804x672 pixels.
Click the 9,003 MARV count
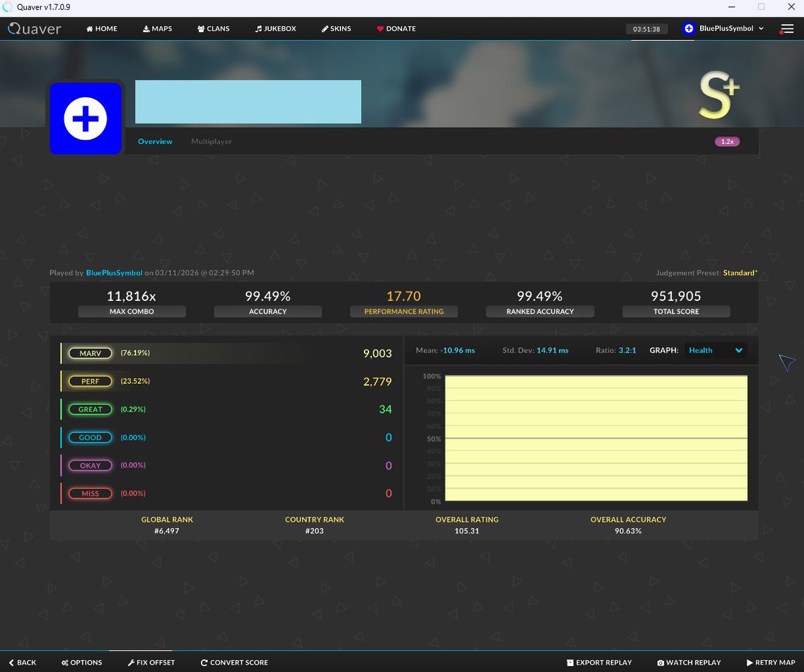click(377, 353)
